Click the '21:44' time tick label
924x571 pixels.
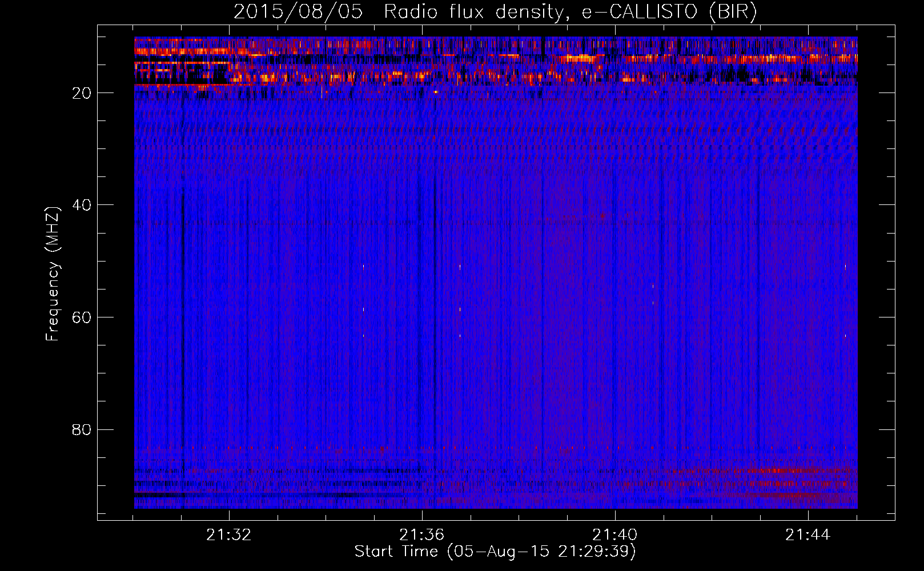coord(808,535)
